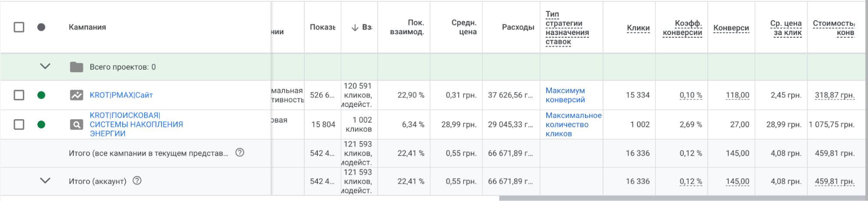Screen dimensions: 868x201
Task: Open the KROT|PMAX|Сайт campaign link
Action: [x=121, y=95]
